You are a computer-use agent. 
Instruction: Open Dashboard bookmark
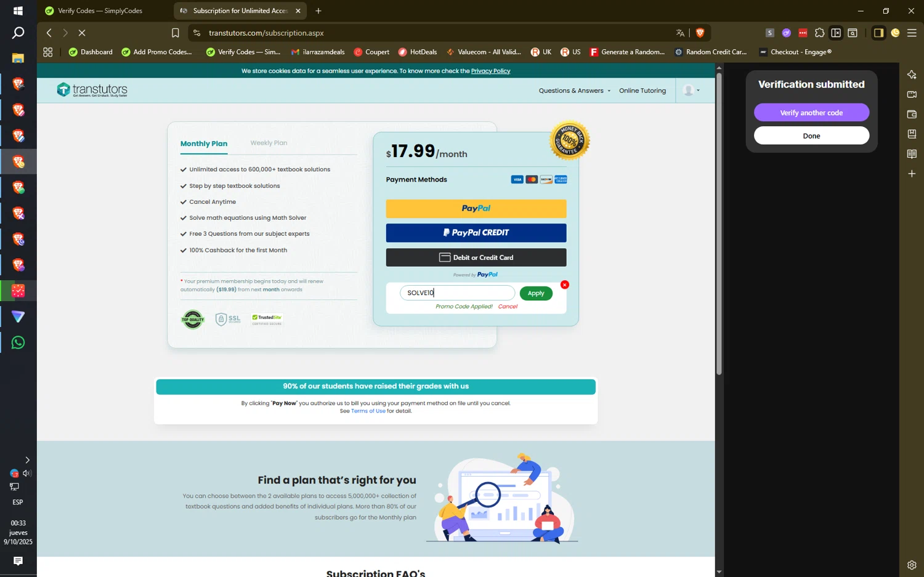pyautogui.click(x=91, y=52)
